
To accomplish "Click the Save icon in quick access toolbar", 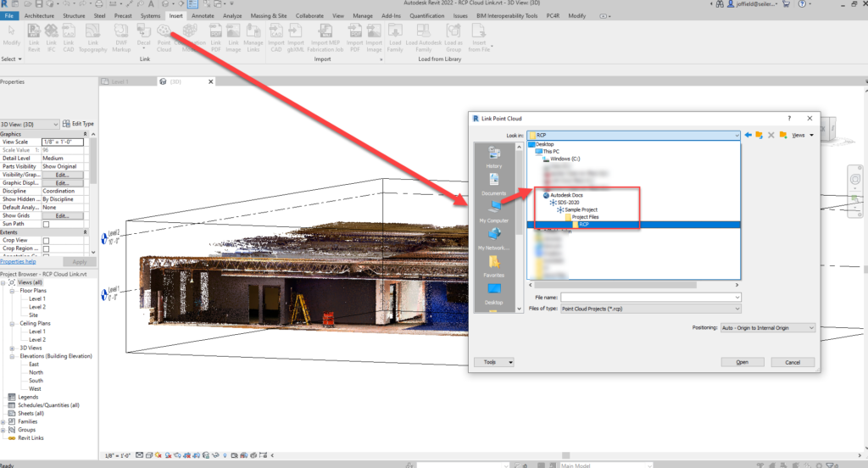I will point(39,4).
